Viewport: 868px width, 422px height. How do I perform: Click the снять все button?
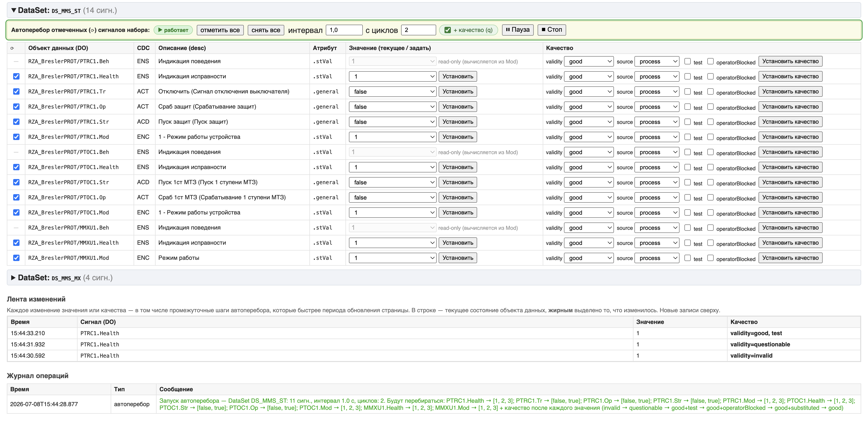coord(266,30)
